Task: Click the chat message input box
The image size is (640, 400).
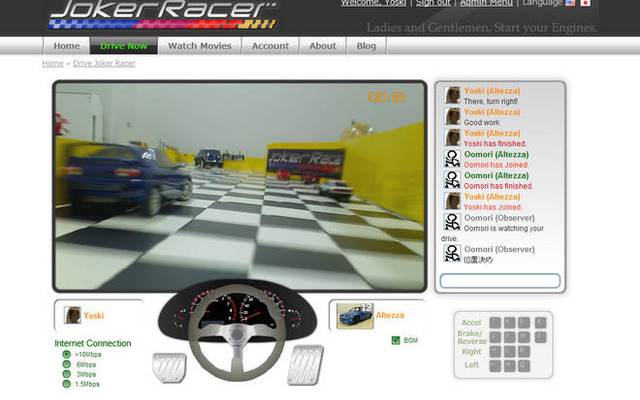Action: [x=500, y=281]
